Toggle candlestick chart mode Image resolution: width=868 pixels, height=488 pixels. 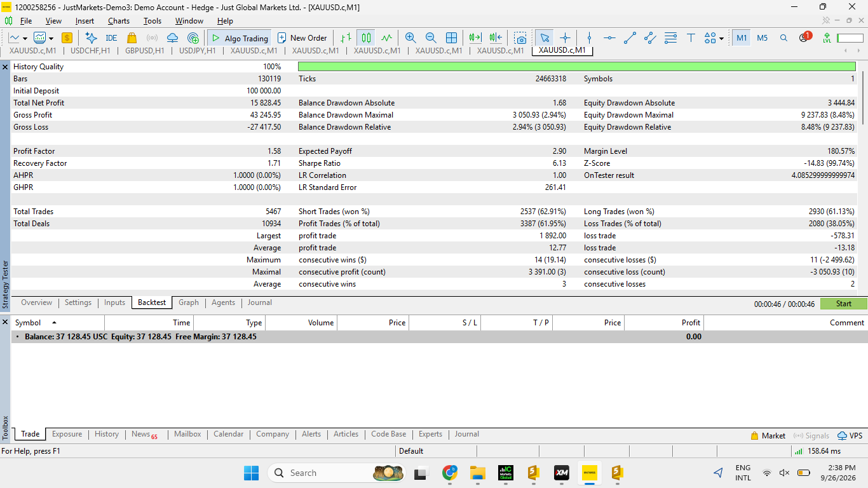pos(365,38)
